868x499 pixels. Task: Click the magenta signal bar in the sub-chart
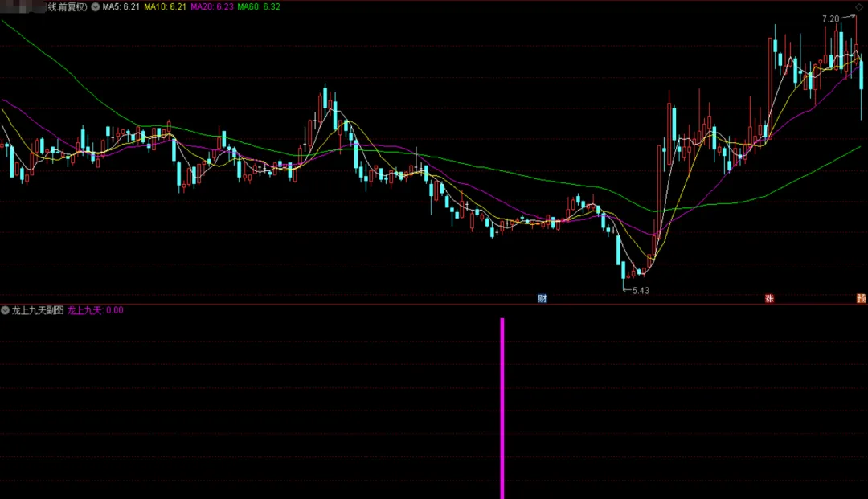click(502, 408)
